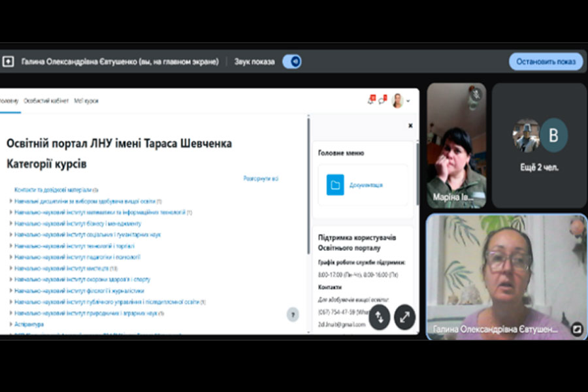Expand the arrow for Навчальні дисципліни за вибором
588x392 pixels.
10,201
